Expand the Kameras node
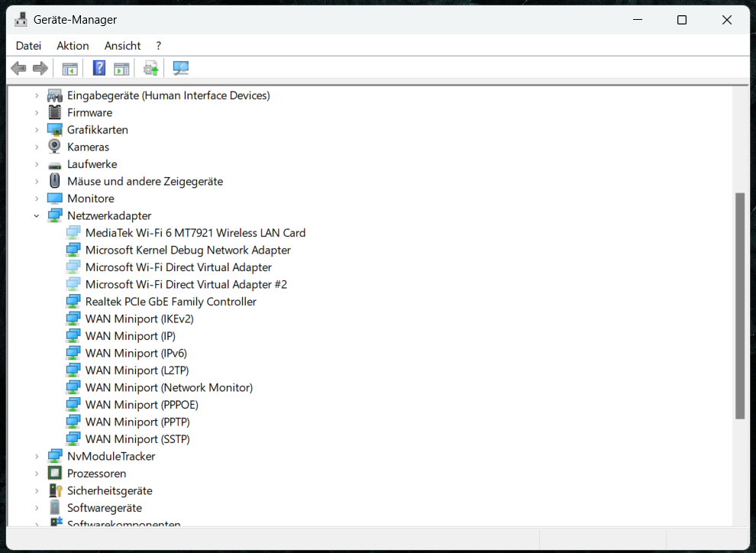This screenshot has width=756, height=553. tap(37, 147)
